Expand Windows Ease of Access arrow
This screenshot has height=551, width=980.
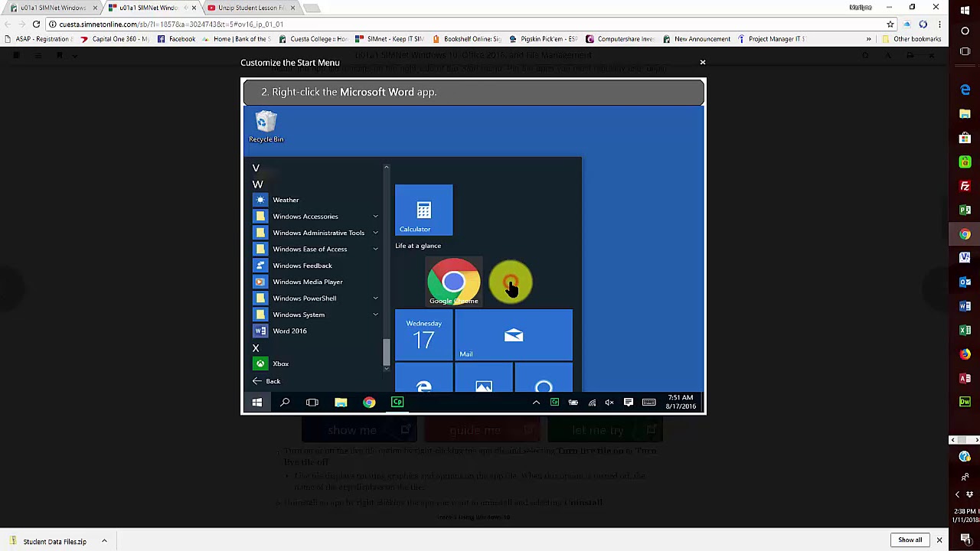click(x=375, y=249)
